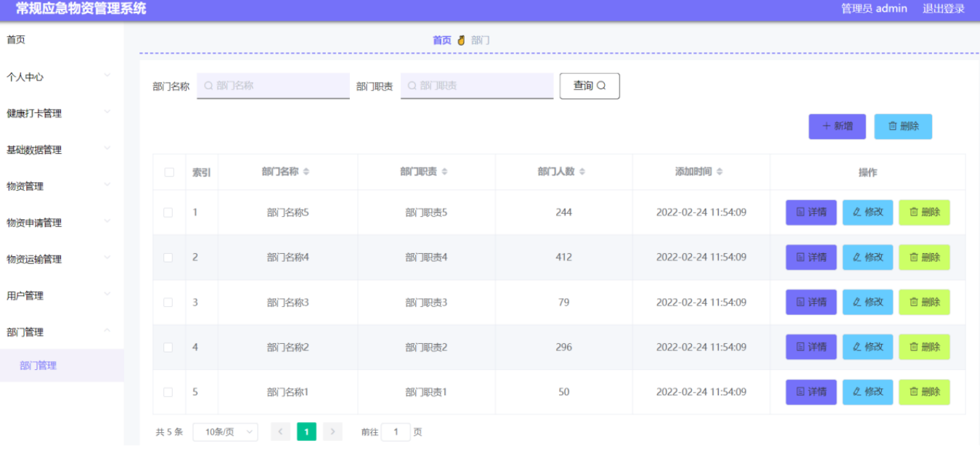
Task: Click 删除 for 部门名称1
Action: pyautogui.click(x=924, y=392)
